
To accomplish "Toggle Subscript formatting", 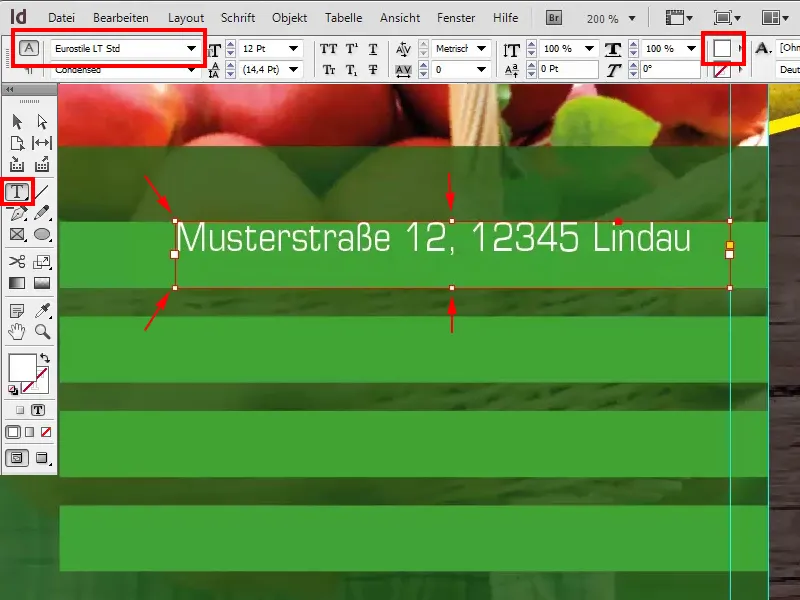I will coord(352,69).
